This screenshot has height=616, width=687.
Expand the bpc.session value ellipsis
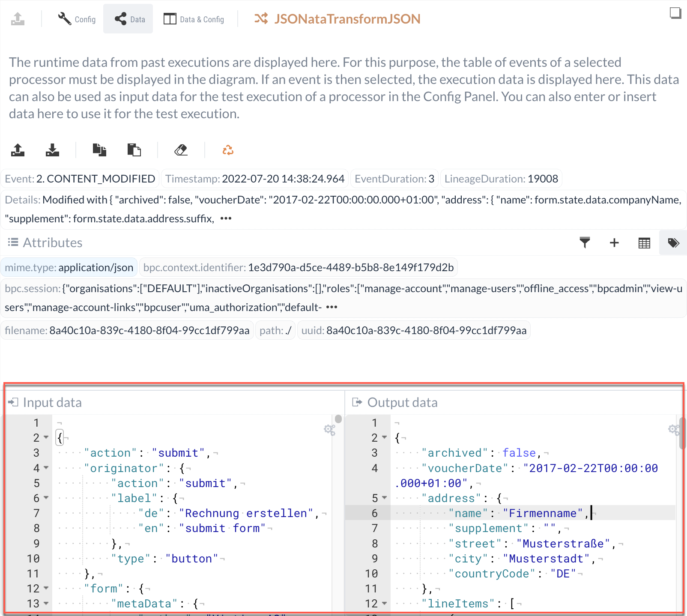[x=332, y=307]
